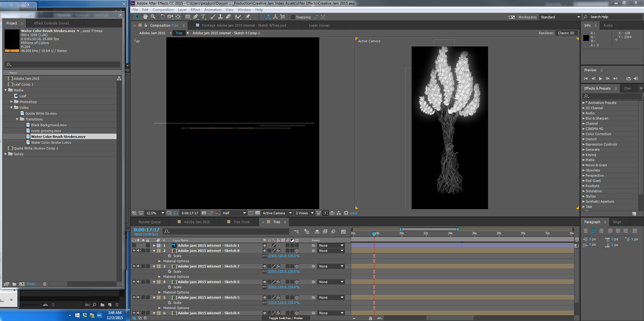
Task: Select the Hand tool
Action: (145, 17)
